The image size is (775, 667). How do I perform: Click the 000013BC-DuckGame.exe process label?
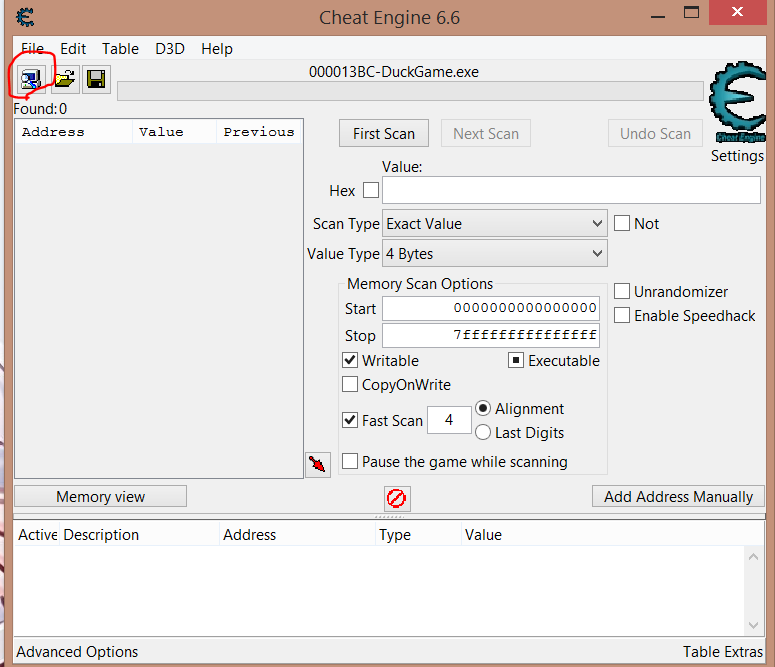(x=394, y=72)
